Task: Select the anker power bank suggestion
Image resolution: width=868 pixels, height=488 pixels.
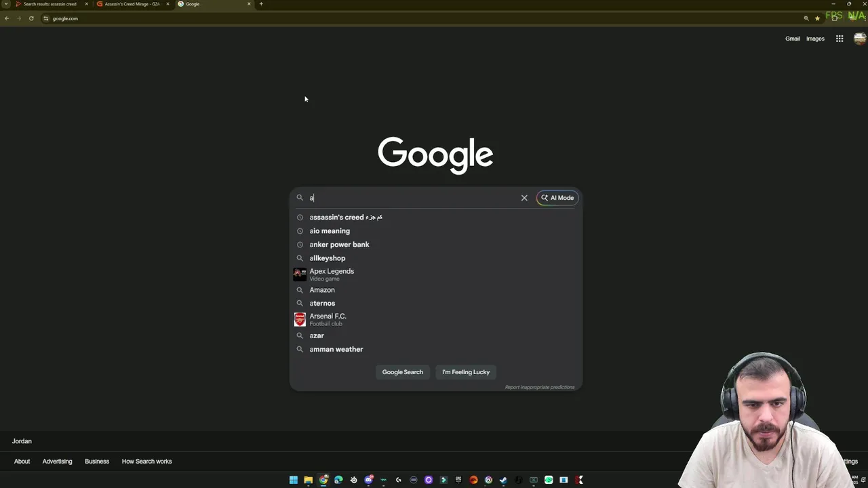Action: click(436, 245)
